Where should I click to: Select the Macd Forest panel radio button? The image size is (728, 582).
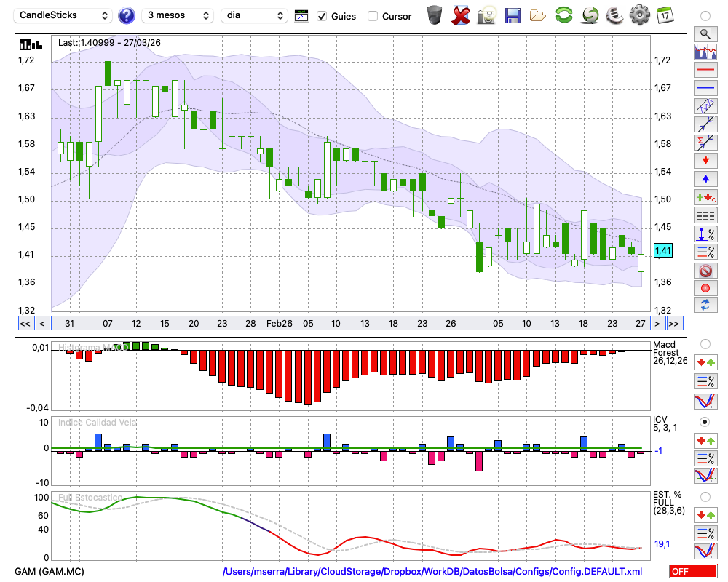pos(704,343)
